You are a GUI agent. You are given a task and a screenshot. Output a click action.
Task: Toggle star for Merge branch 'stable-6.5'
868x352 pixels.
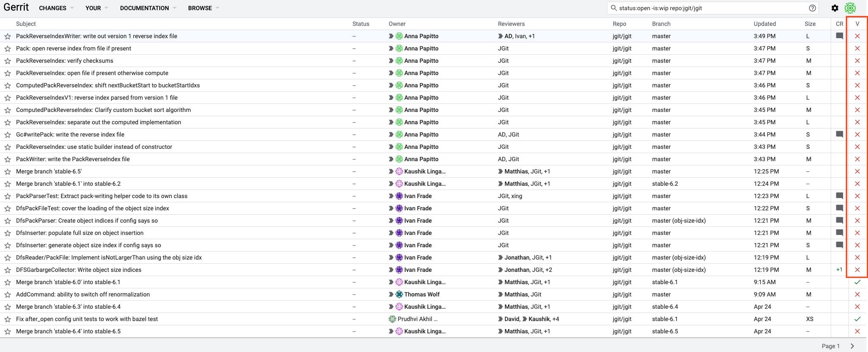click(x=7, y=172)
